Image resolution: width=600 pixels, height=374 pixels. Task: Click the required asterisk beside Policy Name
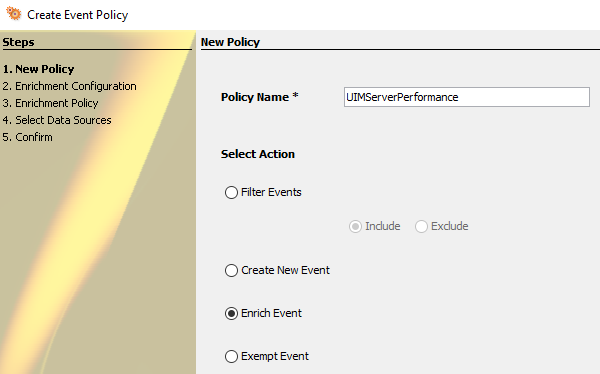pos(295,95)
